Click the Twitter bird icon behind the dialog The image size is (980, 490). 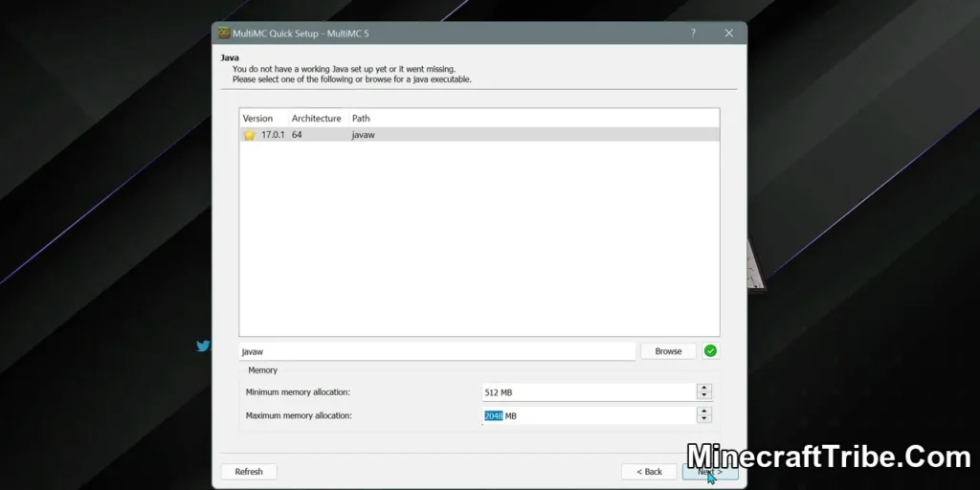pyautogui.click(x=203, y=345)
